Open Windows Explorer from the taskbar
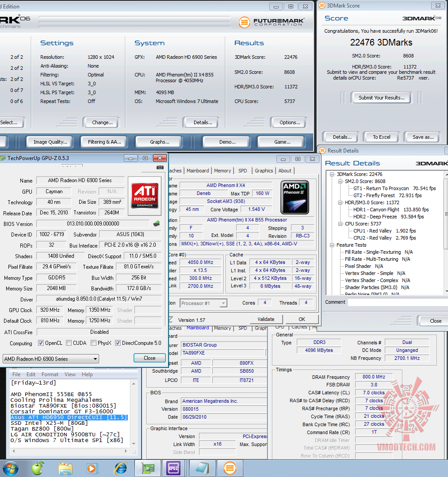The width and height of the screenshot is (448, 477). pos(65,469)
